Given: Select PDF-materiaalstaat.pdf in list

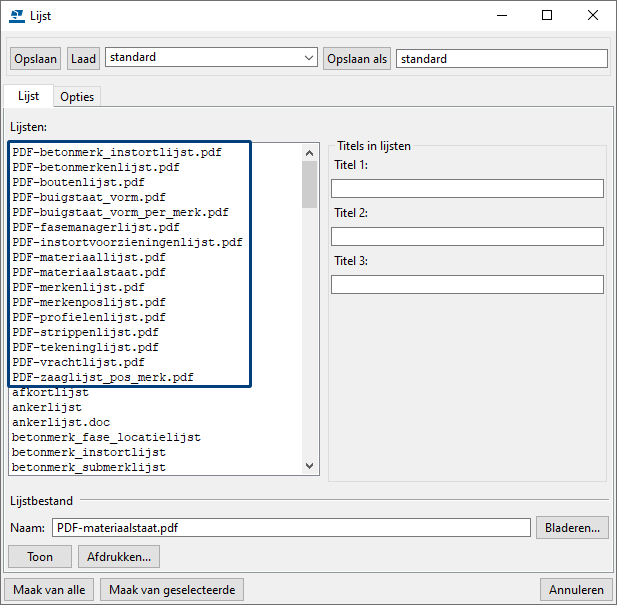Looking at the screenshot, I should point(89,272).
